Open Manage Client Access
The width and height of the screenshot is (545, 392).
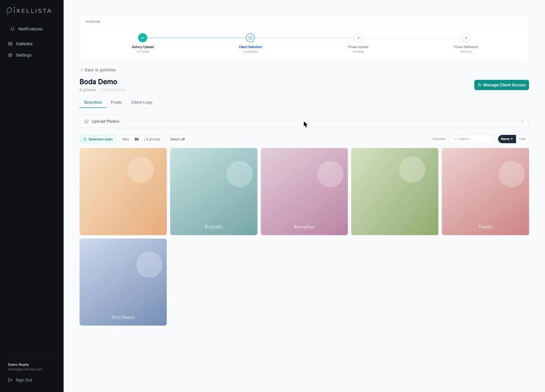pyautogui.click(x=501, y=85)
